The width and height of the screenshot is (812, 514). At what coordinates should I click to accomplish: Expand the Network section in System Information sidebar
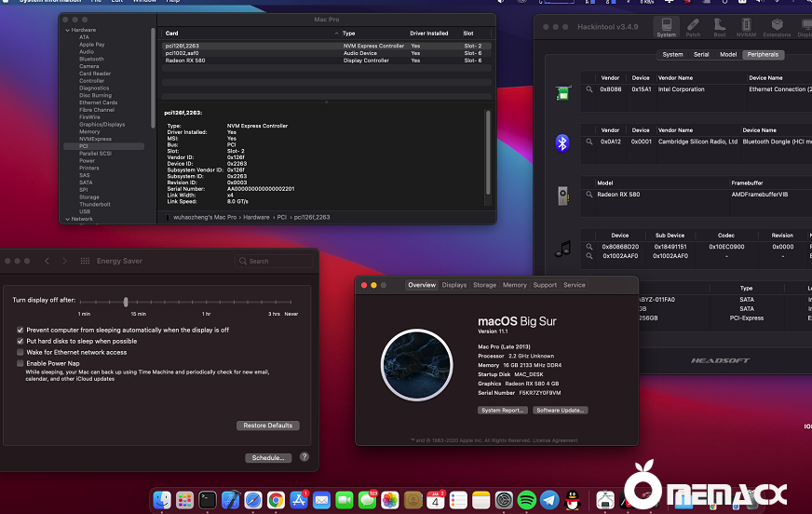(x=67, y=219)
